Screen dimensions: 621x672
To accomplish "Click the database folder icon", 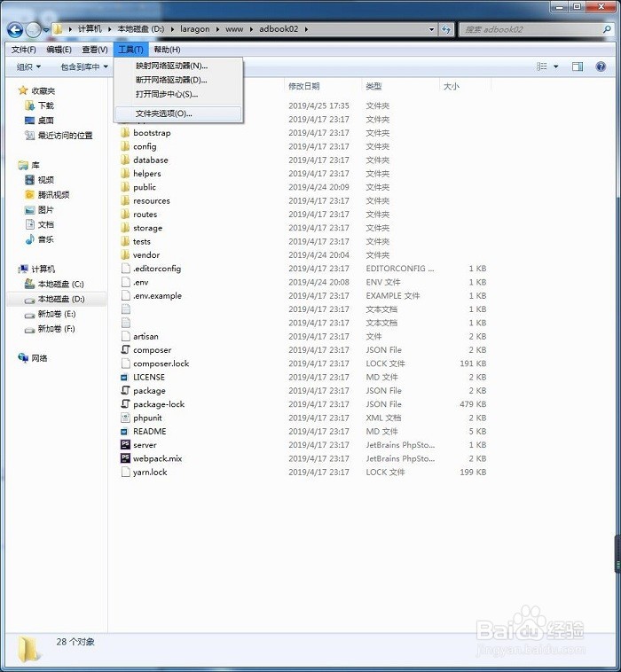I will tap(125, 160).
